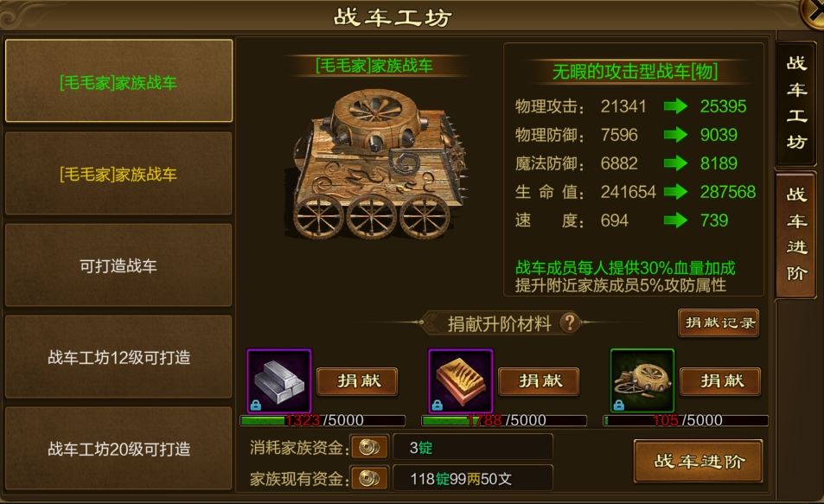824x504 pixels.
Task: Open the 捐献记录 donation log
Action: 719,322
